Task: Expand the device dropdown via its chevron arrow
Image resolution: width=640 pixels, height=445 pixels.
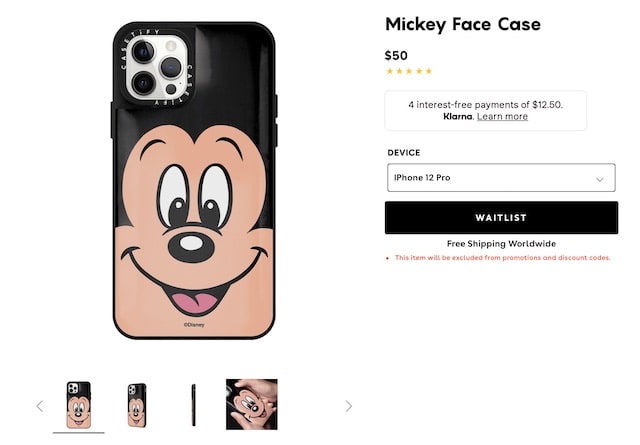Action: pyautogui.click(x=600, y=179)
